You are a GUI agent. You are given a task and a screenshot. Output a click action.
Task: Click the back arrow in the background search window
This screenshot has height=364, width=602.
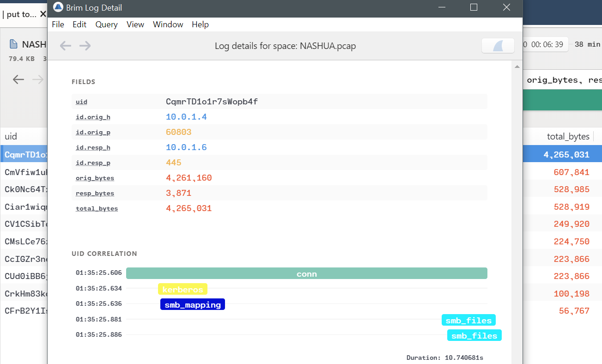tap(18, 79)
